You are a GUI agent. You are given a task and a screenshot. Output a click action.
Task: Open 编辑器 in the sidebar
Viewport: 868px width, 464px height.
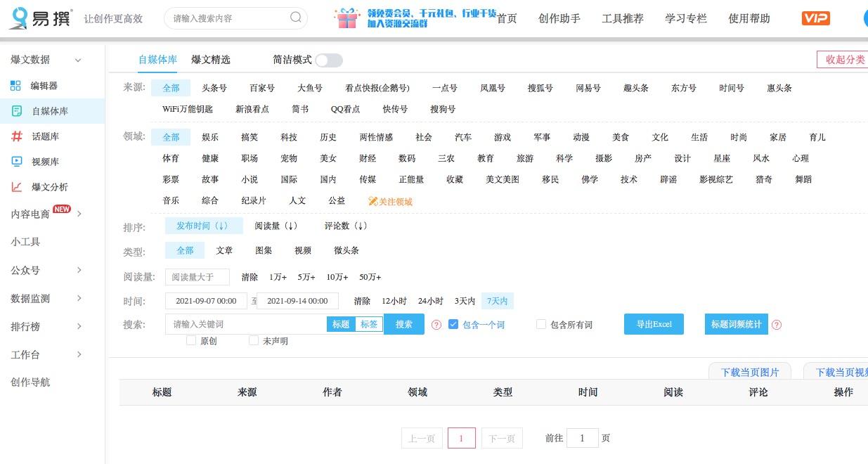coord(44,86)
